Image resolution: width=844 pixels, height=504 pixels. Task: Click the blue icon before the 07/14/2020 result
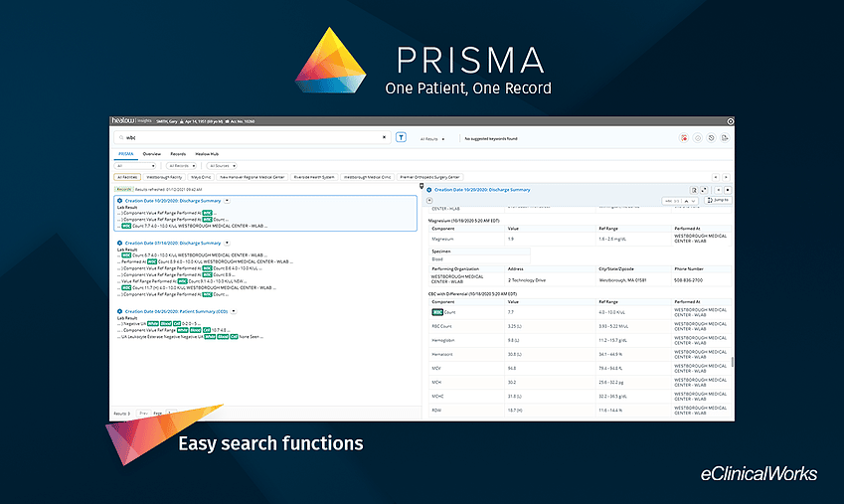[119, 244]
